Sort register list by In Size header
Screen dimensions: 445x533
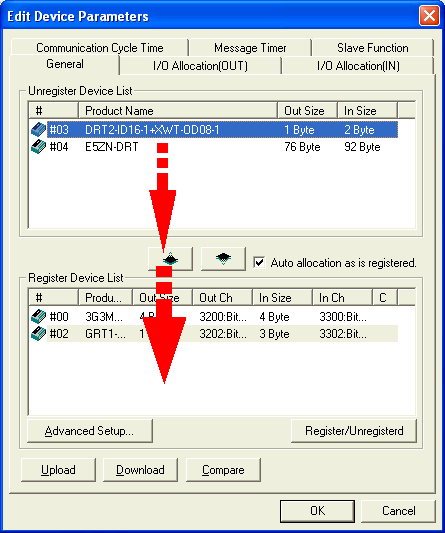tap(282, 297)
